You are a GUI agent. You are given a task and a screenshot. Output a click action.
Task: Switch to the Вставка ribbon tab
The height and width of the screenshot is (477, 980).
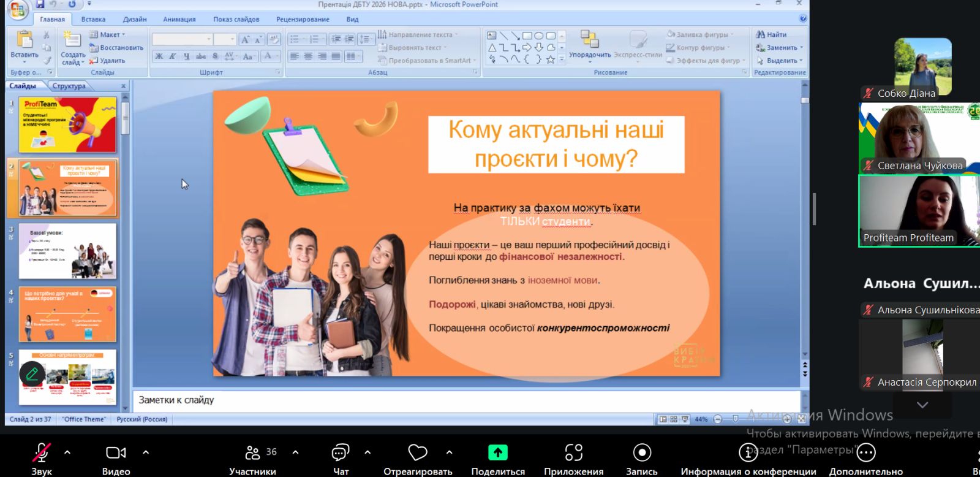pos(93,19)
